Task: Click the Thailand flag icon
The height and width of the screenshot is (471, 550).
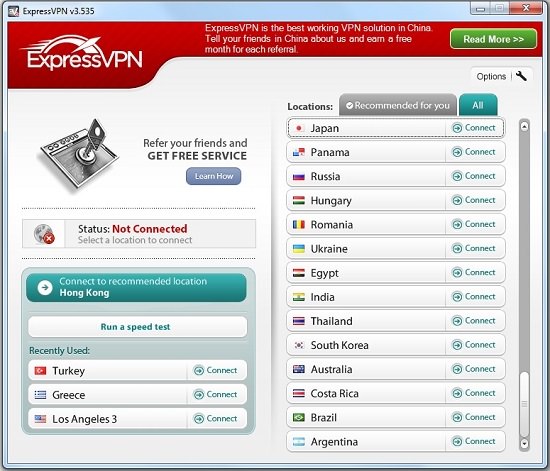Action: coord(299,321)
